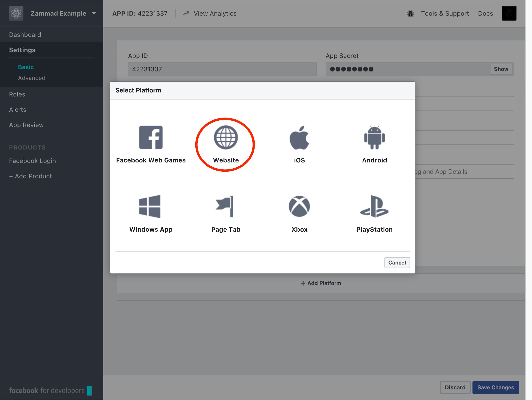Select the Page Tab flag icon
The image size is (532, 400).
(225, 207)
